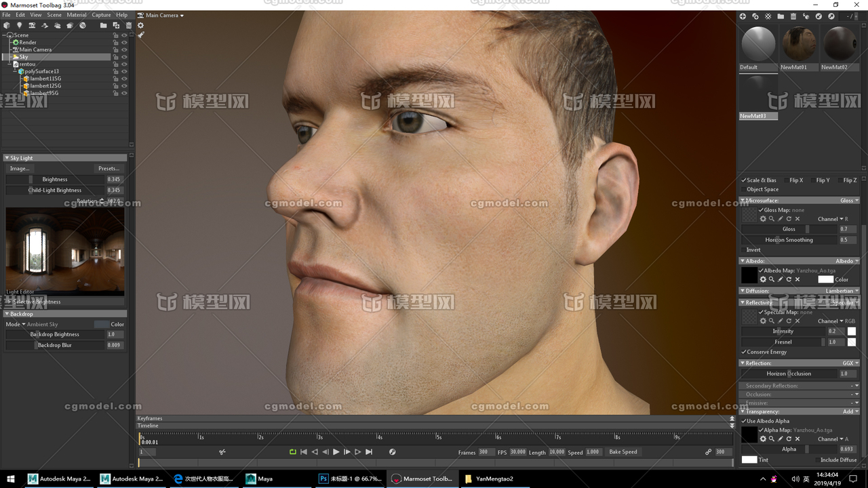Select the NewMat02 material thumbnail

pos(840,44)
